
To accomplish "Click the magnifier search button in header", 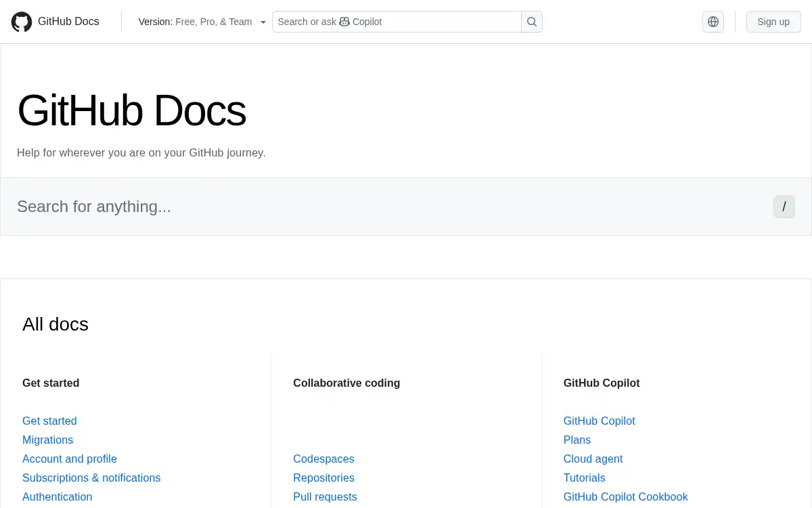I will [x=532, y=22].
